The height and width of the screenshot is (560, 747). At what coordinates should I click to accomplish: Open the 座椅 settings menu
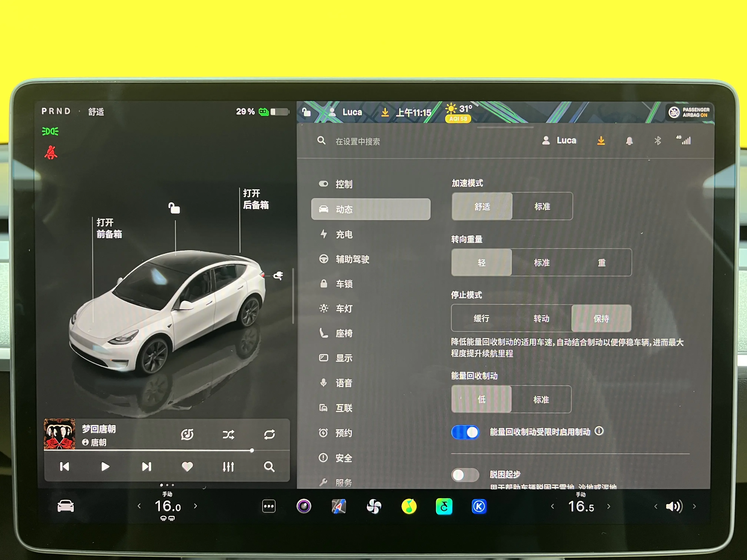point(371,333)
